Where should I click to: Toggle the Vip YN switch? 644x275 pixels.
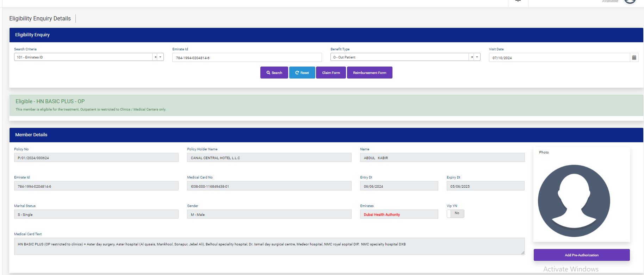coord(455,213)
